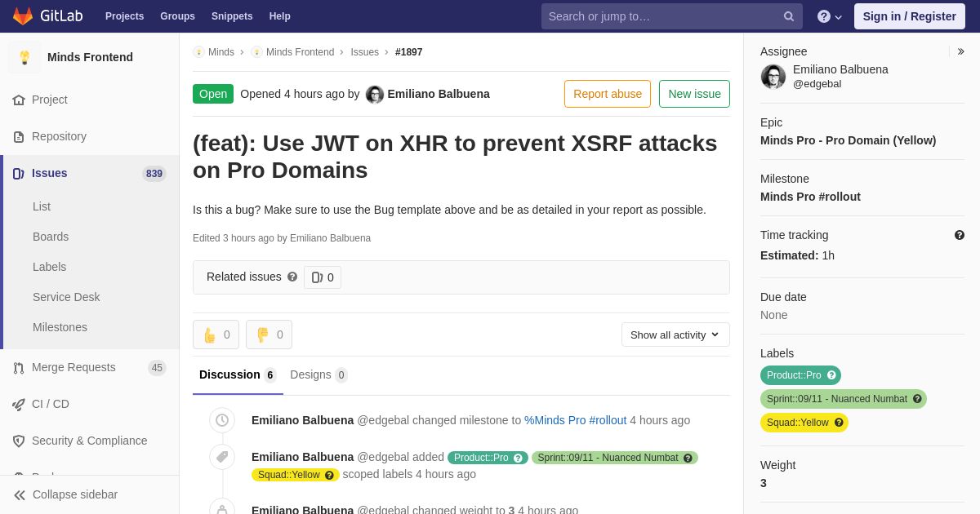Click the assignee avatar in sidebar
The height and width of the screenshot is (514, 980).
click(773, 77)
